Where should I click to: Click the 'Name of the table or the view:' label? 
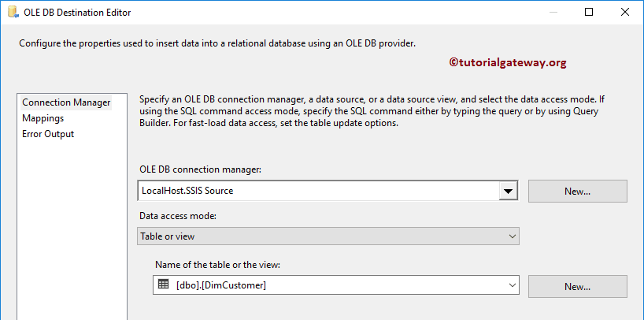coord(220,263)
